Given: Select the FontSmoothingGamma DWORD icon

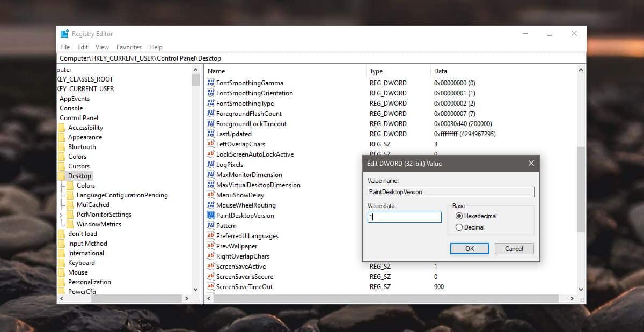Looking at the screenshot, I should click(x=210, y=83).
